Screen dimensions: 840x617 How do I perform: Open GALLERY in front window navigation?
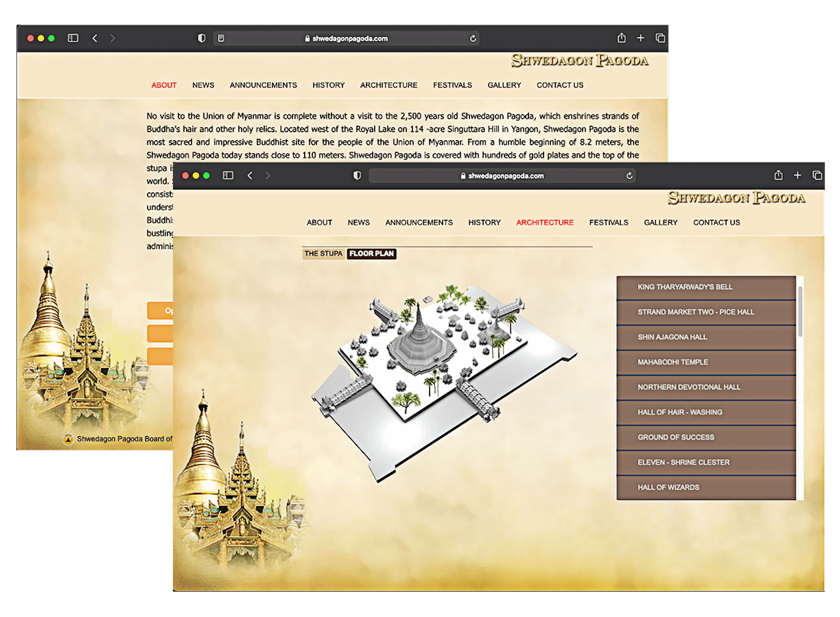coord(661,222)
